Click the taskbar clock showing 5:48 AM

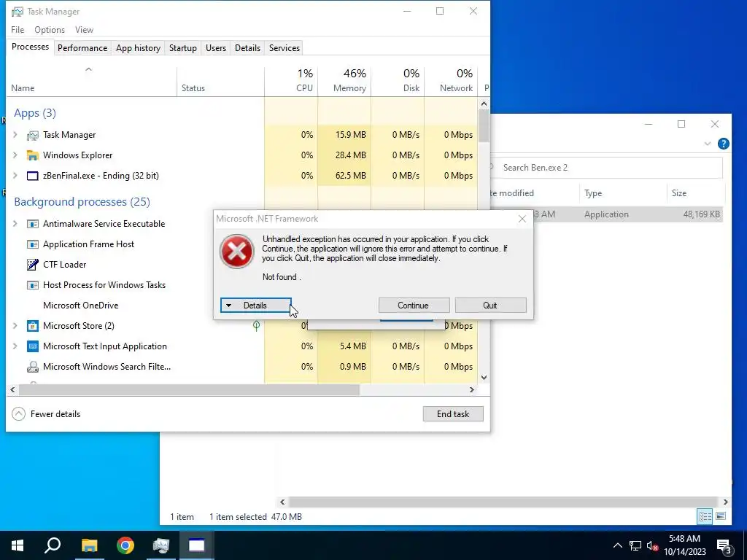coord(684,545)
